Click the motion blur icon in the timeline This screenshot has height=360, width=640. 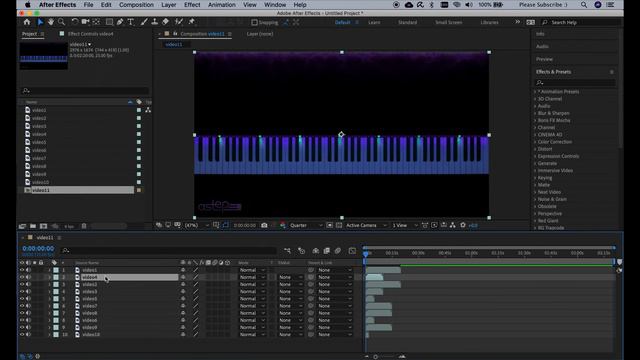338,251
